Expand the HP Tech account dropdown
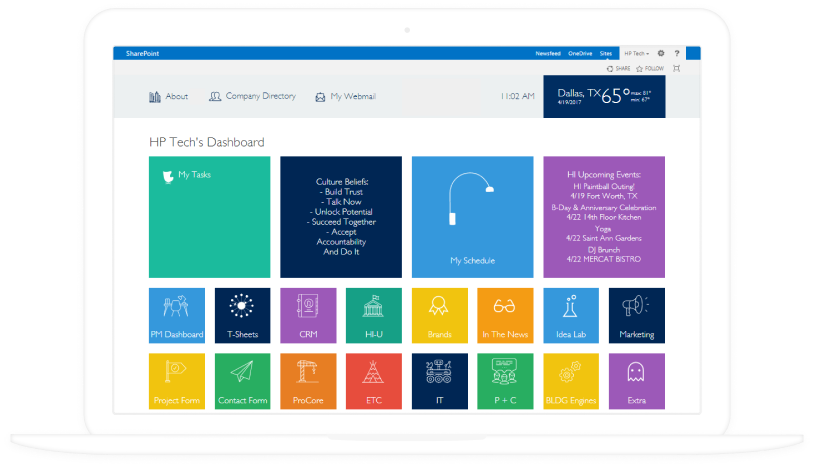814x468 pixels. [x=636, y=53]
